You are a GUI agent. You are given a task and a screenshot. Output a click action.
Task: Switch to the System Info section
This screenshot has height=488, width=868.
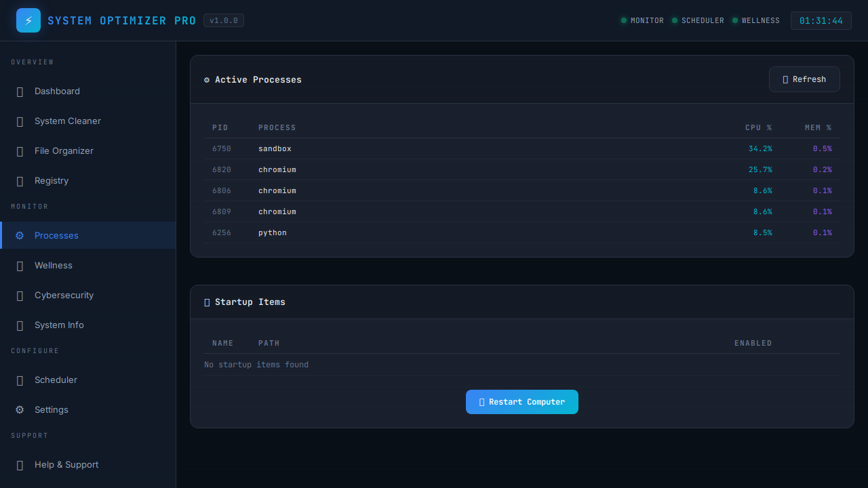(20, 325)
